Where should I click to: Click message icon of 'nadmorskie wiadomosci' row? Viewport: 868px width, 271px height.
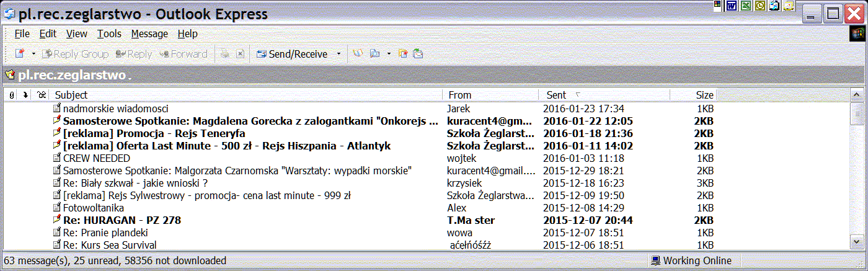[x=57, y=109]
